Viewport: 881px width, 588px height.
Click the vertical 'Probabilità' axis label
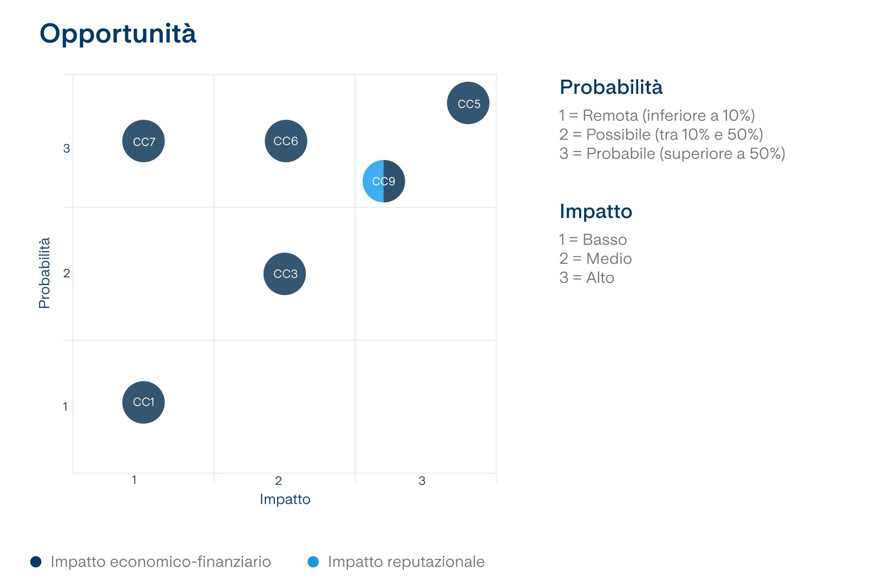[x=45, y=273]
